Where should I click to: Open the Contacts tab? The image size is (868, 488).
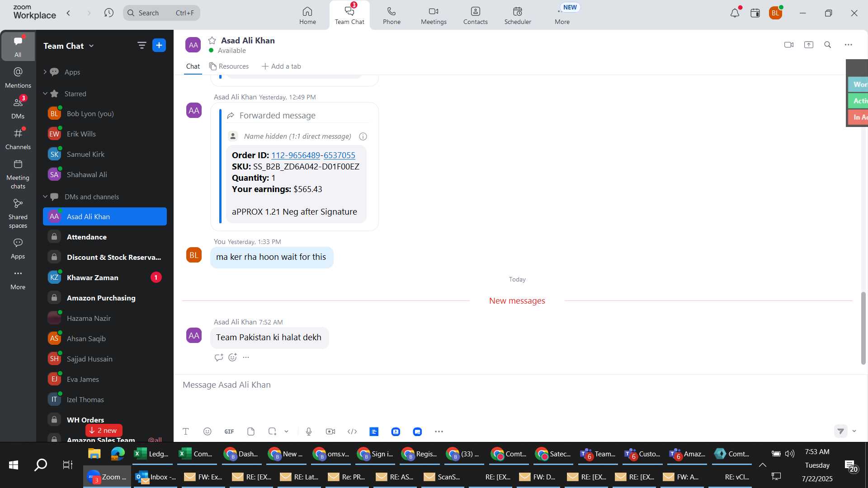coord(475,15)
